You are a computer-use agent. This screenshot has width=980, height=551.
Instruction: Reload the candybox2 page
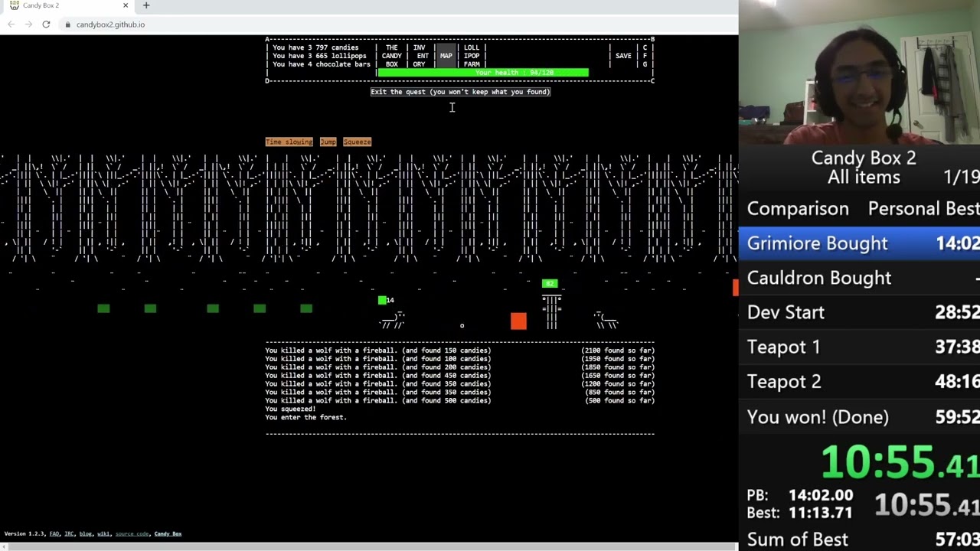(46, 24)
